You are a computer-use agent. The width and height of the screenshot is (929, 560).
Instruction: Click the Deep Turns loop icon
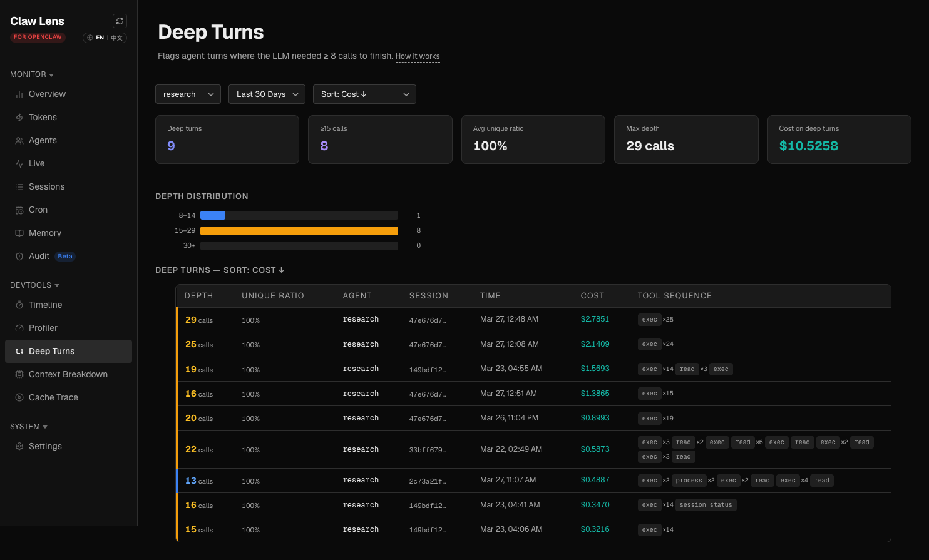[x=19, y=352]
